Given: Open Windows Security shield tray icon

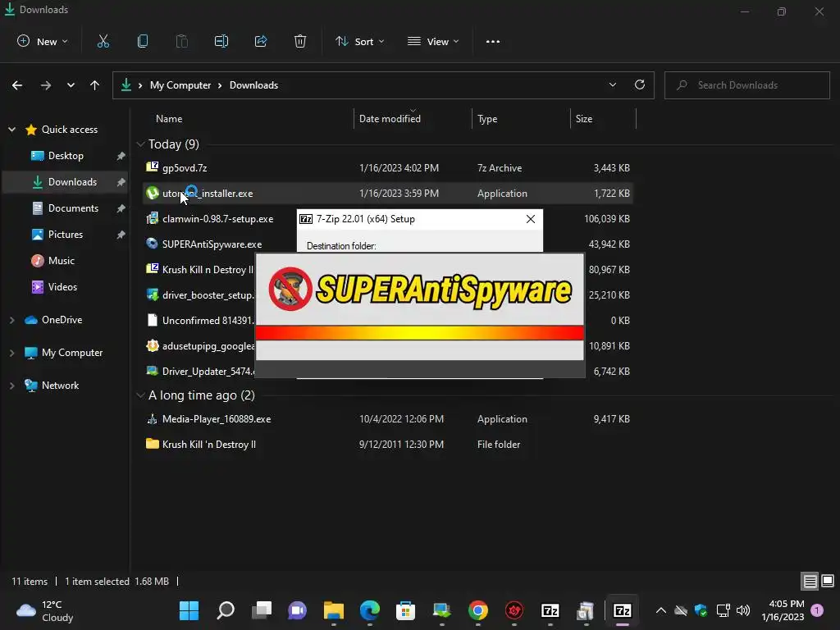Looking at the screenshot, I should [x=701, y=610].
